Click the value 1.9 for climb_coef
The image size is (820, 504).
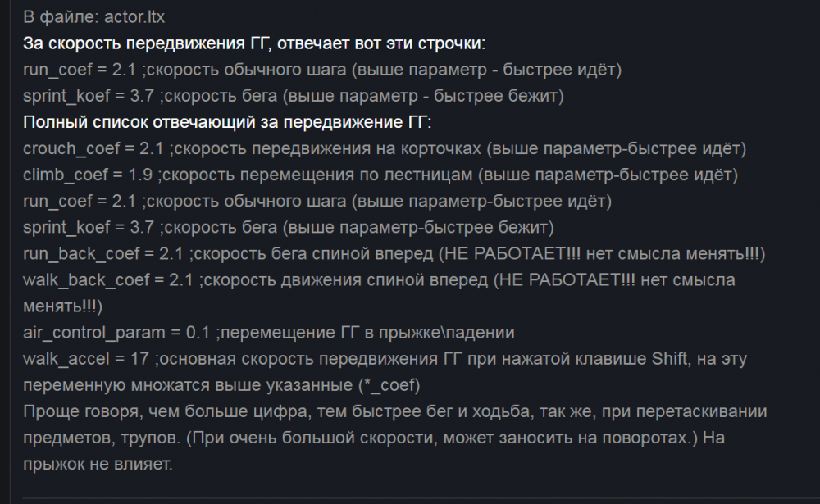(x=140, y=175)
